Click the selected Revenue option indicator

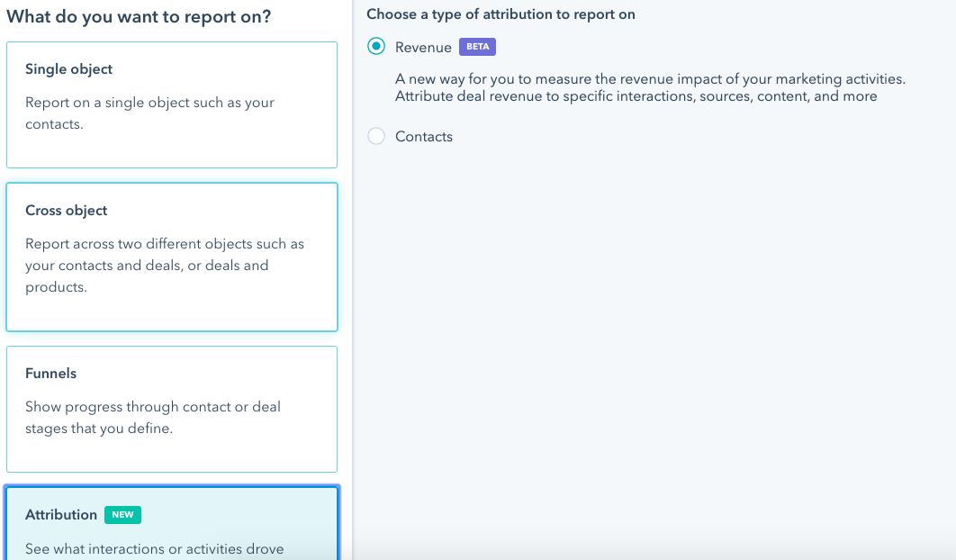376,46
